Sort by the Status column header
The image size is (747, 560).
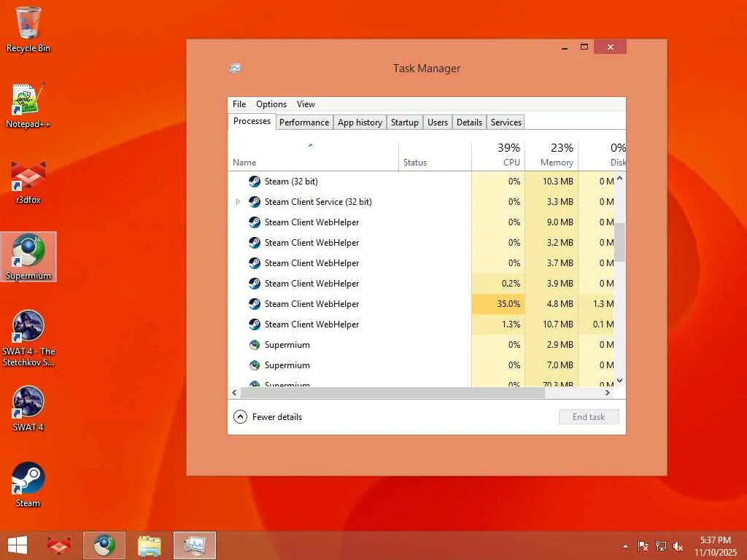(x=435, y=156)
